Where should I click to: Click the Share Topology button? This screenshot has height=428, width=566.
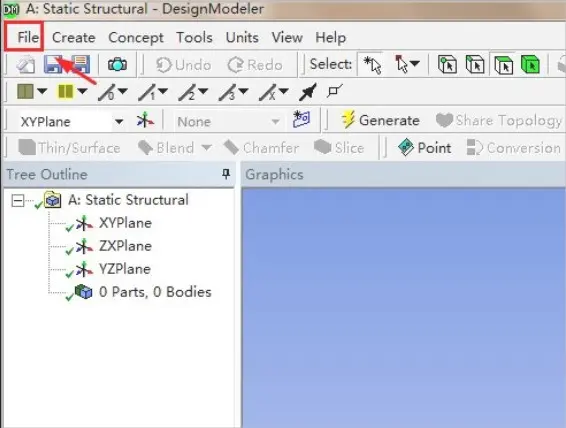point(498,121)
